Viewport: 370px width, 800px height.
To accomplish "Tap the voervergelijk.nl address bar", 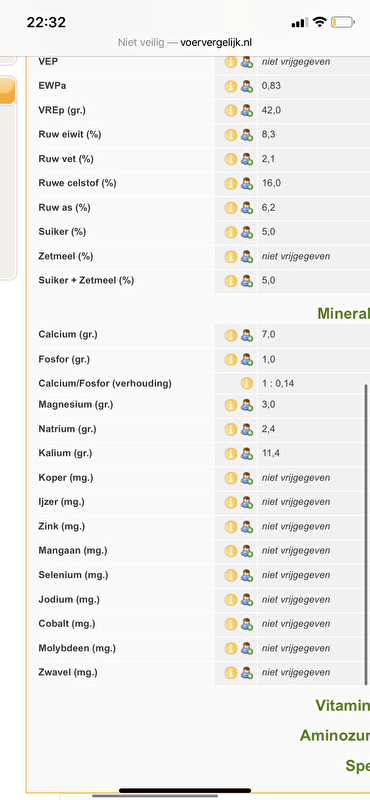I will (x=185, y=42).
